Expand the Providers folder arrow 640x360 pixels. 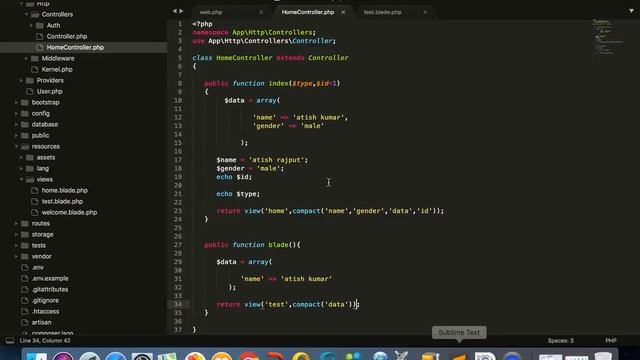click(x=21, y=80)
